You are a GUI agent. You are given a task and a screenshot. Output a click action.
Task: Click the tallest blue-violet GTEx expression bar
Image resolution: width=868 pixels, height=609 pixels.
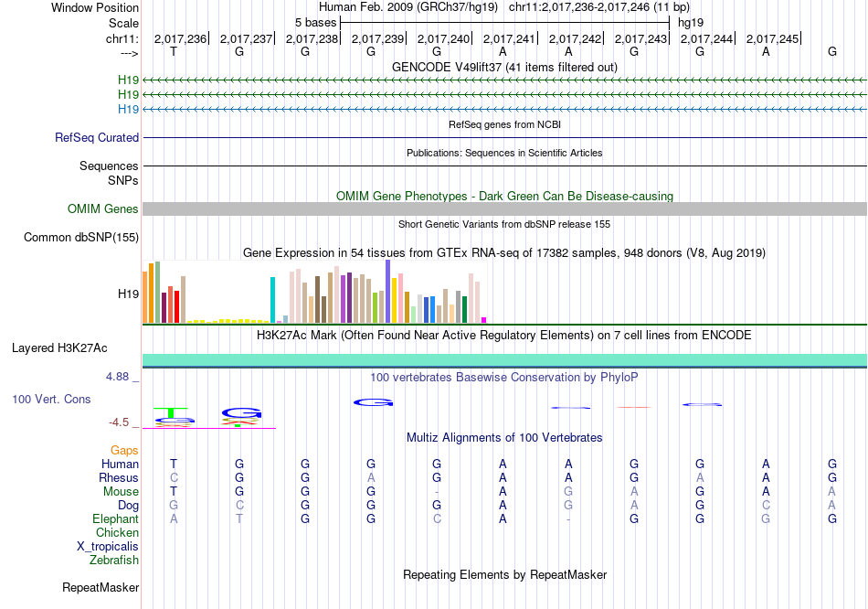pos(388,291)
